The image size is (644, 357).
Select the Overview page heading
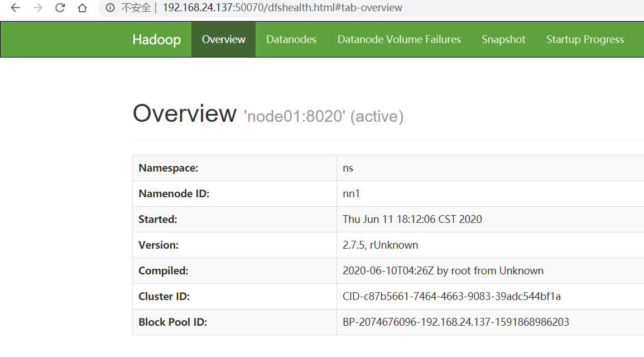click(x=185, y=113)
